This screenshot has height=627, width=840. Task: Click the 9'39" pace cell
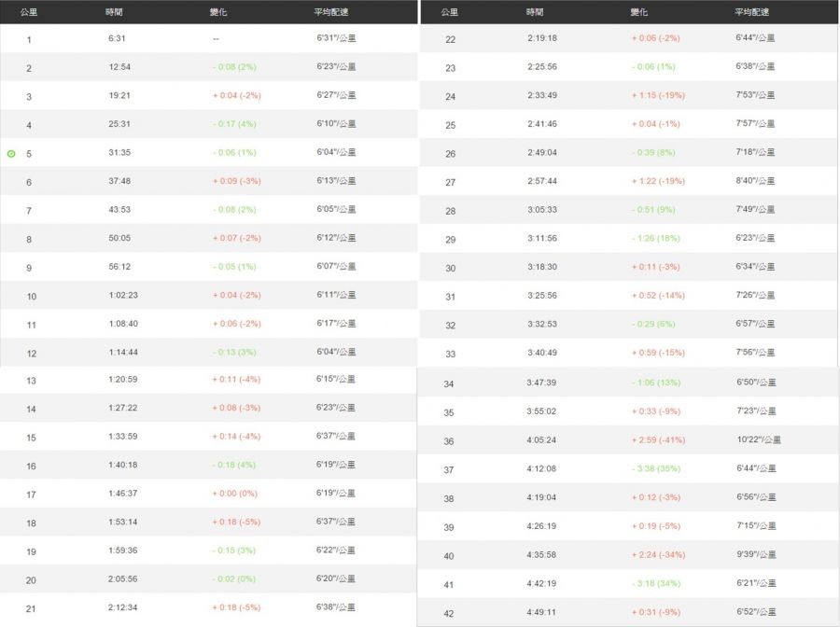pos(755,555)
